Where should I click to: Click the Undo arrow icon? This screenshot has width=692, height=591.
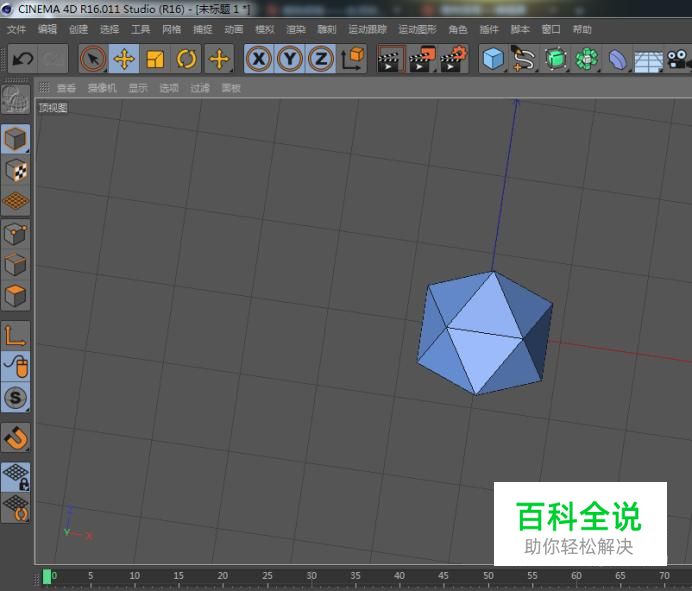pyautogui.click(x=23, y=59)
